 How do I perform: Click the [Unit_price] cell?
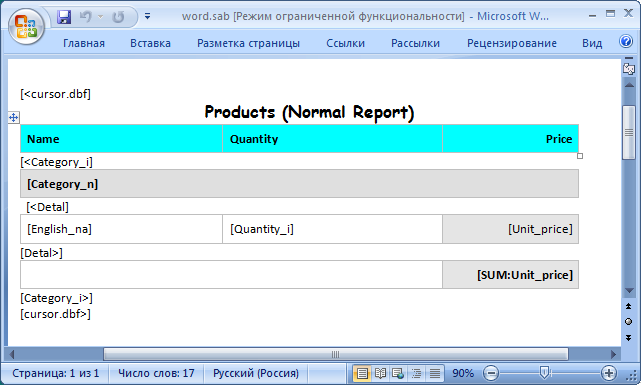pyautogui.click(x=511, y=229)
